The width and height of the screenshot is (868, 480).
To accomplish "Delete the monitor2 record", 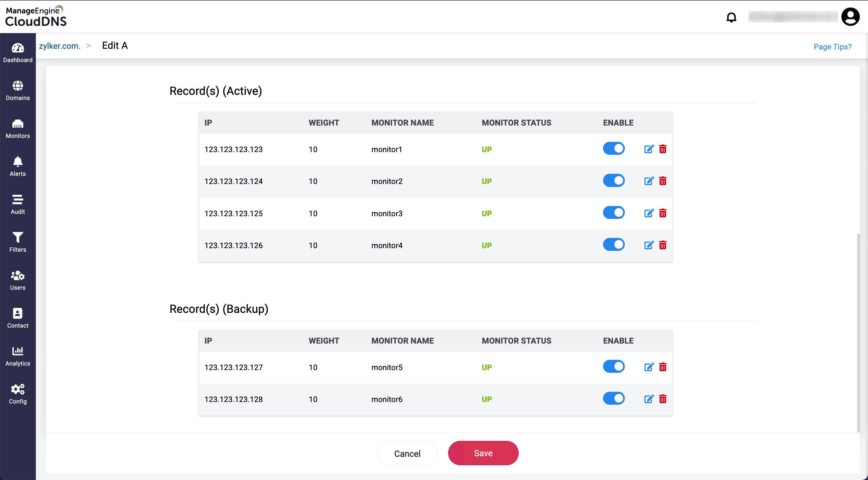I will click(662, 181).
